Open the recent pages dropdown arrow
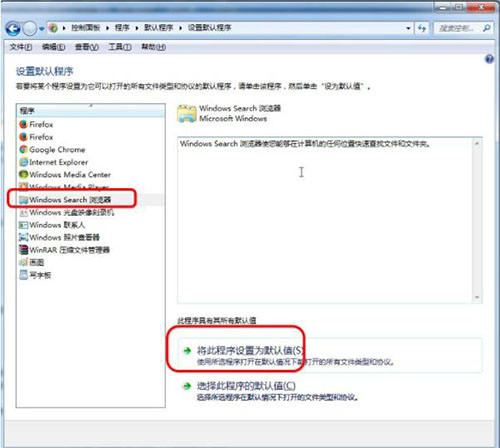500x448 pixels. (x=41, y=29)
